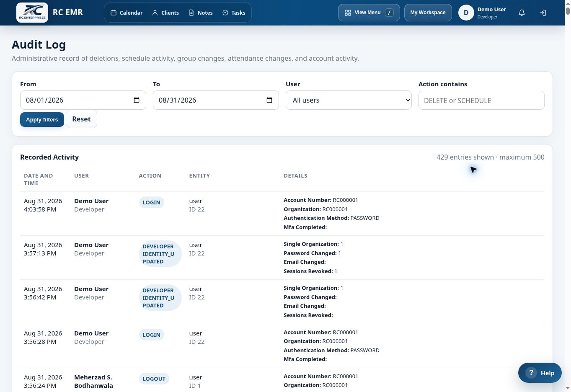Focus the Action contains input
Screen dimensions: 571x392
[x=481, y=100]
